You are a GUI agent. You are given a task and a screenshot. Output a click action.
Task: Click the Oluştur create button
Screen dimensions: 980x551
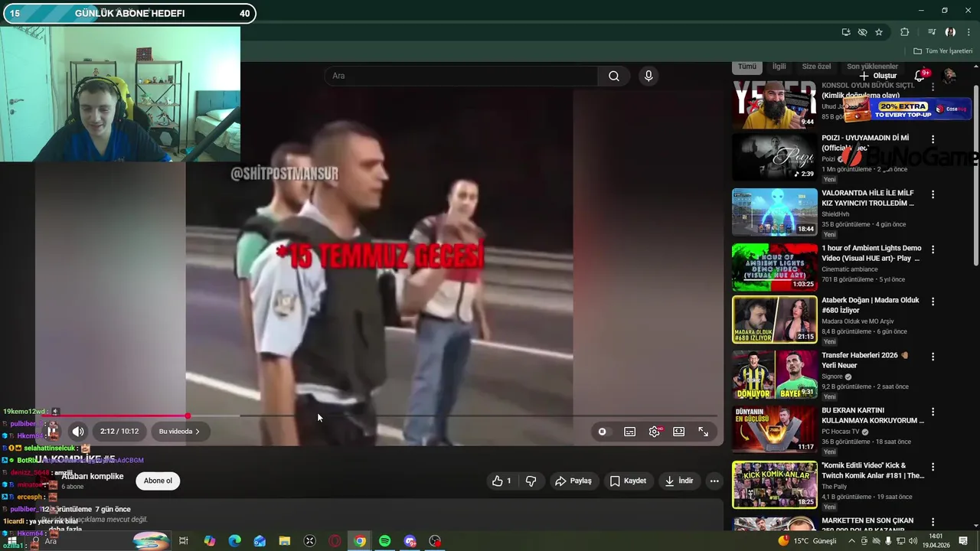(877, 76)
